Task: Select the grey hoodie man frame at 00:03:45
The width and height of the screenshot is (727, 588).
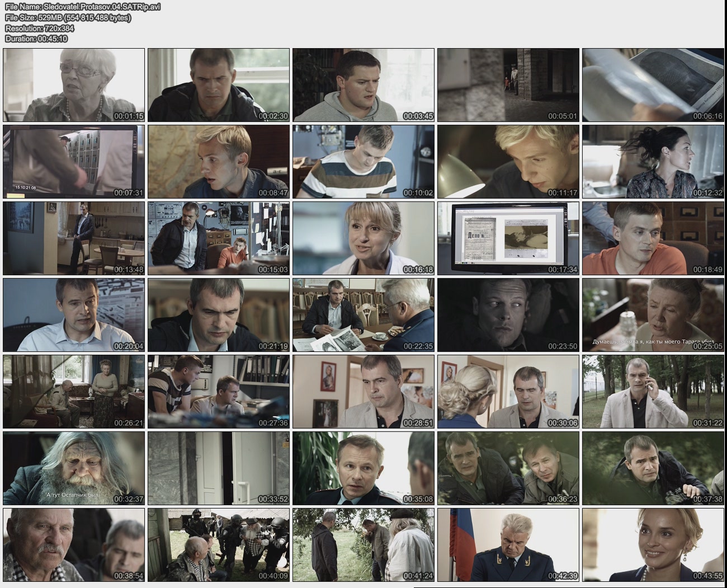Action: 363,85
